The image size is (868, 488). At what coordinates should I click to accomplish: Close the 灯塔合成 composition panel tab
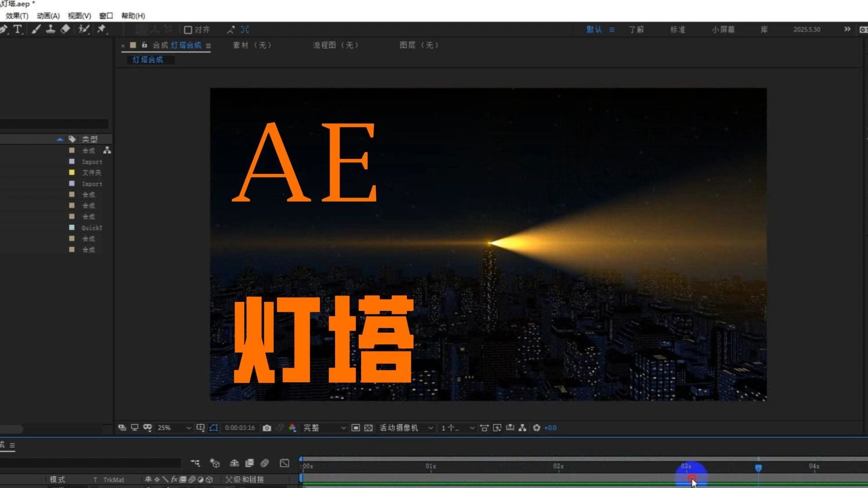pyautogui.click(x=123, y=46)
